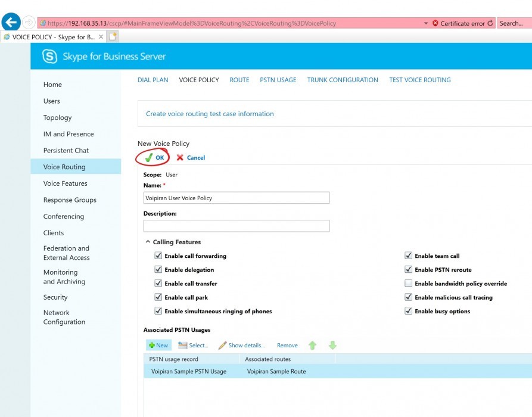The image size is (532, 417).
Task: Open Persistent Chat section
Action: click(x=66, y=150)
